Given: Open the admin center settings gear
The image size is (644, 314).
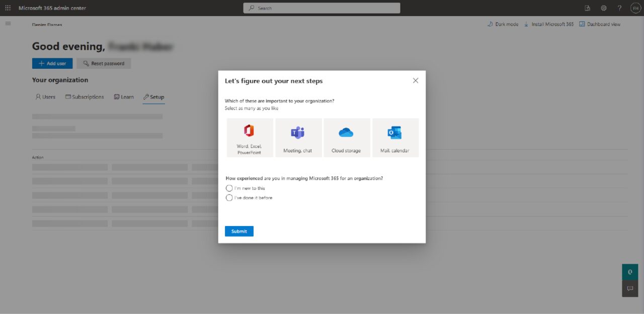Looking at the screenshot, I should (x=603, y=8).
